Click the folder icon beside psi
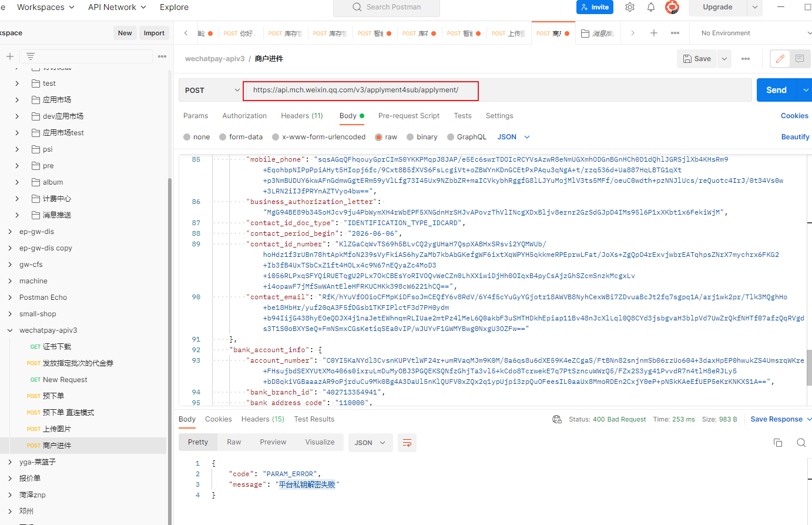The width and height of the screenshot is (812, 525). pyautogui.click(x=36, y=149)
